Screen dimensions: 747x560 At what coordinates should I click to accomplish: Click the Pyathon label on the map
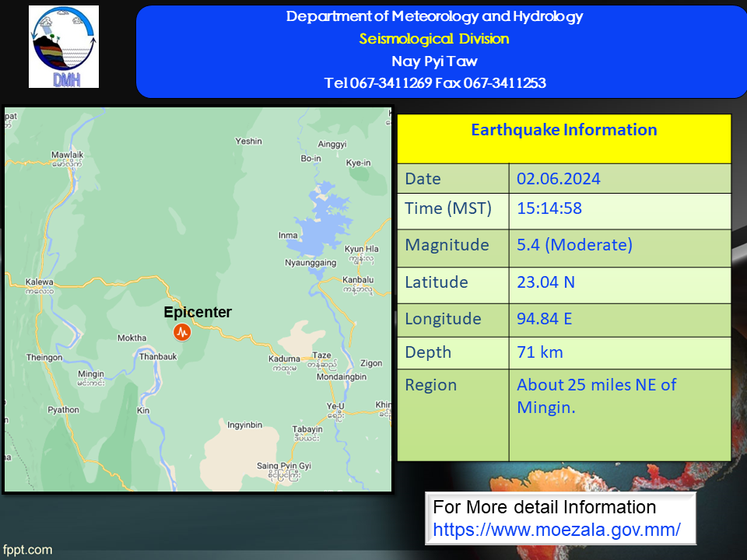click(x=63, y=410)
